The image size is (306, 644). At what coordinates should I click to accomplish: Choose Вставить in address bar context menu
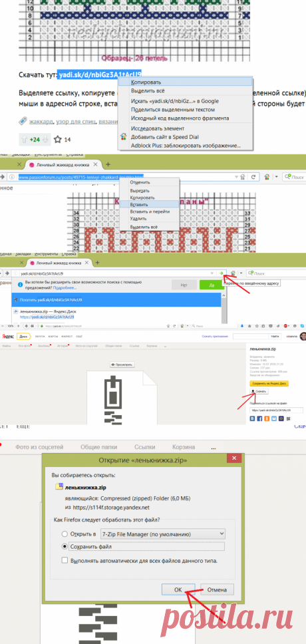pyautogui.click(x=139, y=204)
